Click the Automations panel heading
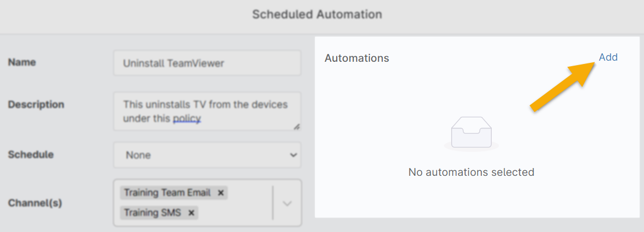The image size is (644, 232). [x=357, y=58]
